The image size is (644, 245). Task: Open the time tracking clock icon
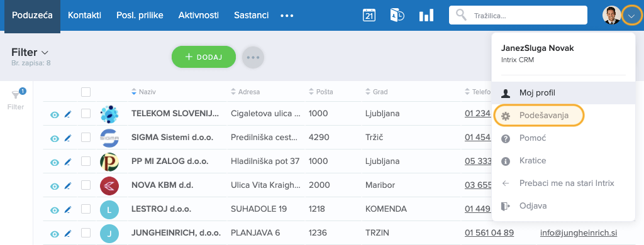pos(397,15)
